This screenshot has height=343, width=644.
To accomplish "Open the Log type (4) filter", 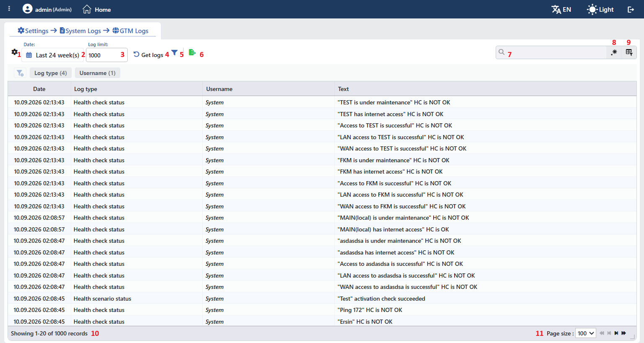I will click(x=51, y=73).
